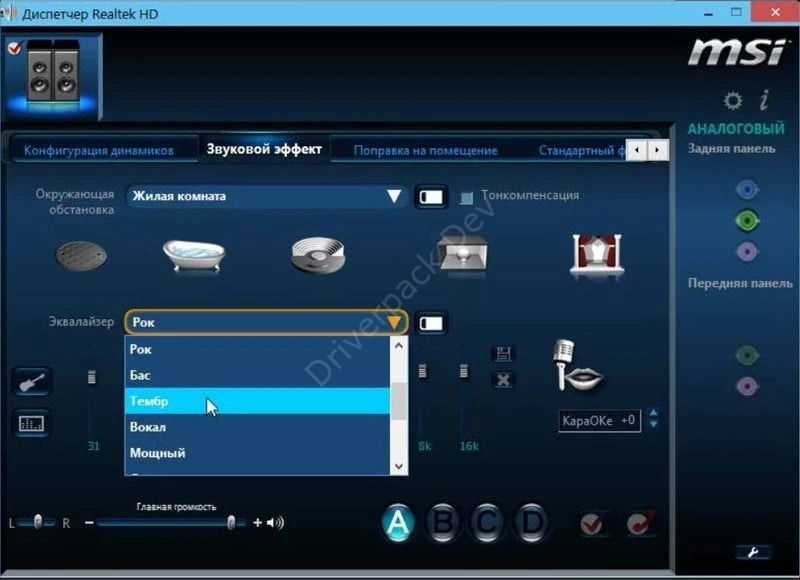This screenshot has height=580, width=800.
Task: Choose the theater stage environment preset
Action: 596,254
